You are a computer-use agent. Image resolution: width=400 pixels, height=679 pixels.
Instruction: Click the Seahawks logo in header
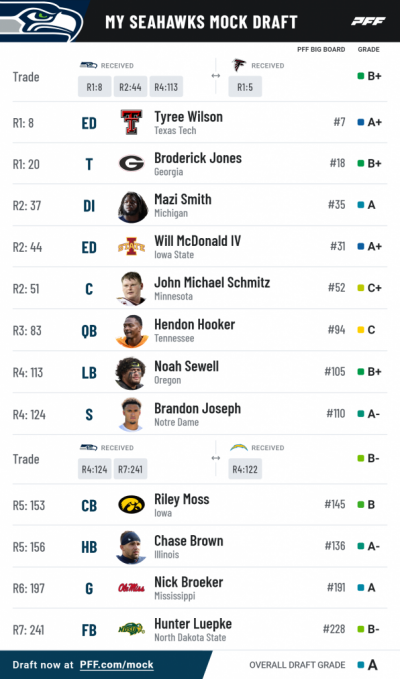click(41, 21)
